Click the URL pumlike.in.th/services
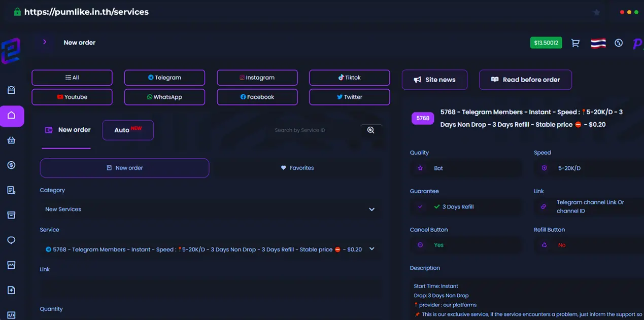644x320 pixels. coord(86,12)
